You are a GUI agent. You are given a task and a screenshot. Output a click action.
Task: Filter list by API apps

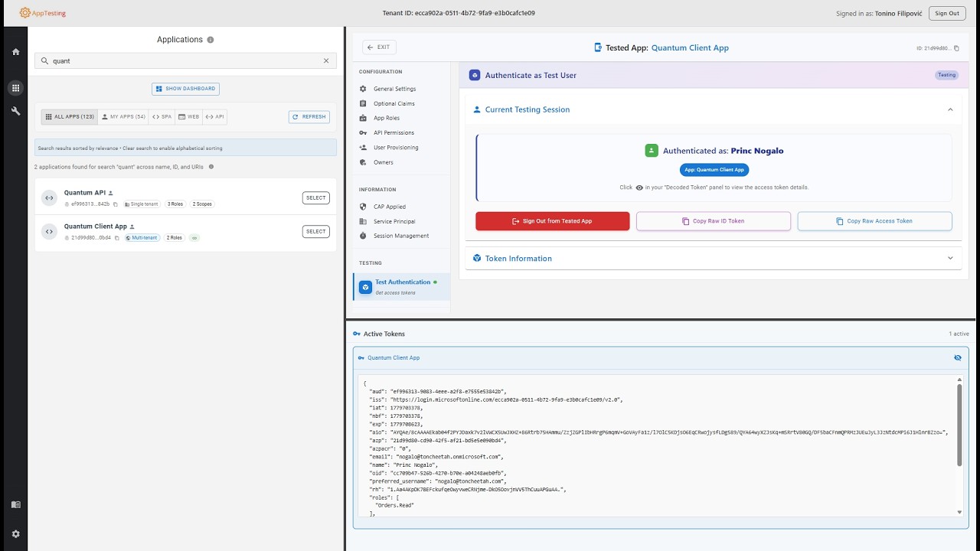(215, 117)
